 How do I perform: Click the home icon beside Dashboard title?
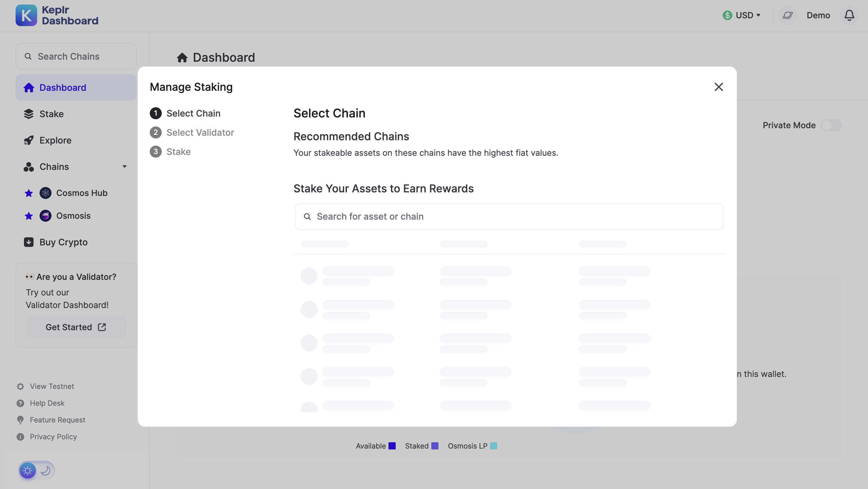tap(182, 58)
